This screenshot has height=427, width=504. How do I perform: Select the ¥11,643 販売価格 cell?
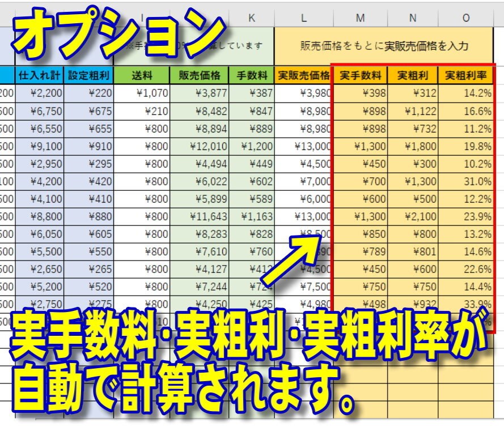(200, 217)
